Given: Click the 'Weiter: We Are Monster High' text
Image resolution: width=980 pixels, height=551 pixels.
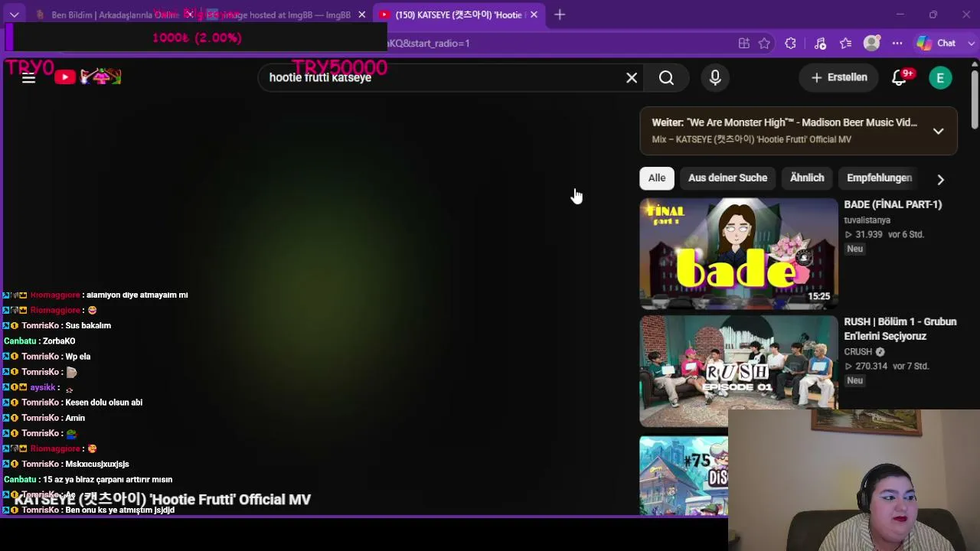Looking at the screenshot, I should click(784, 122).
